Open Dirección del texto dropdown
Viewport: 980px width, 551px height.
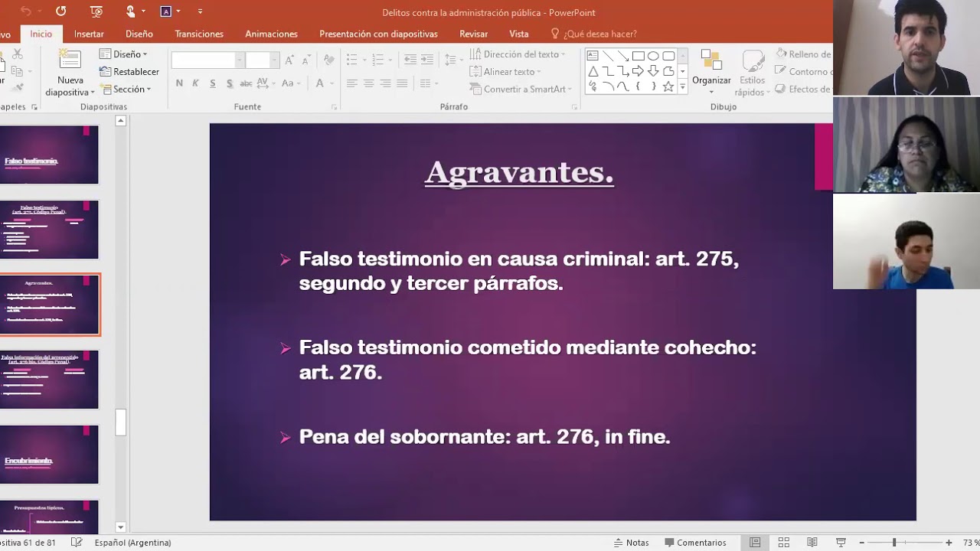pyautogui.click(x=518, y=54)
